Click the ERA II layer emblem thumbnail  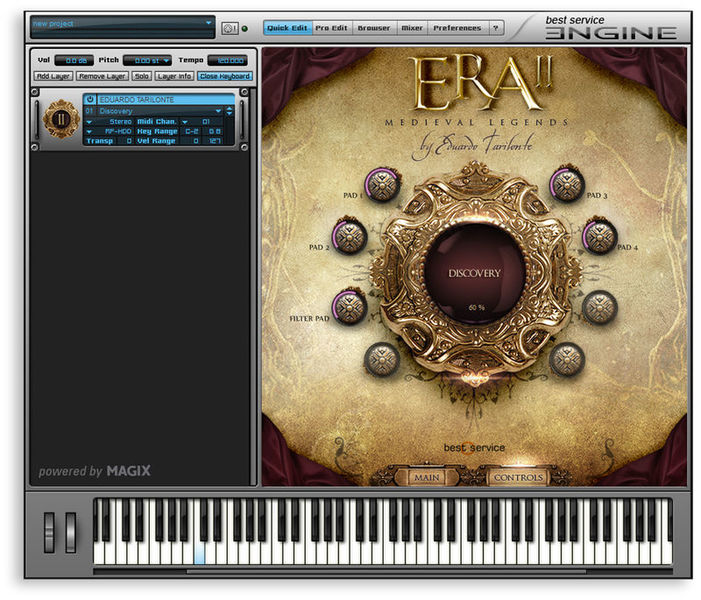click(61, 119)
